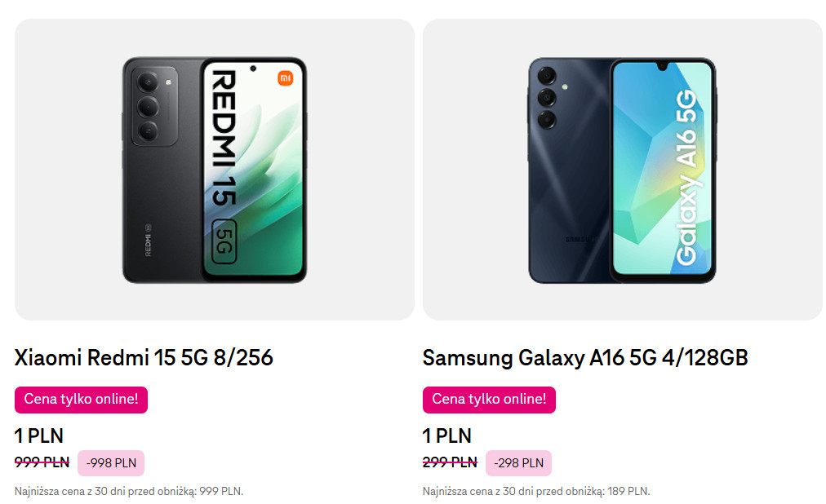Click the 5G badge on Redmi screen
Image resolution: width=826 pixels, height=504 pixels.
pos(224,241)
